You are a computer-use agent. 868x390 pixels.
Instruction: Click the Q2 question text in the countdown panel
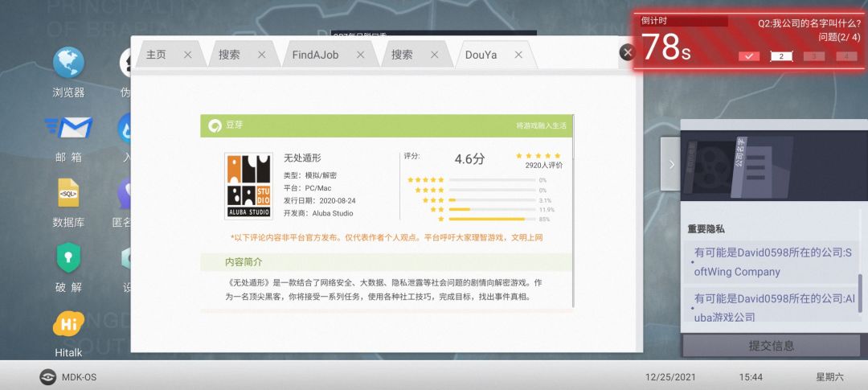(x=810, y=23)
